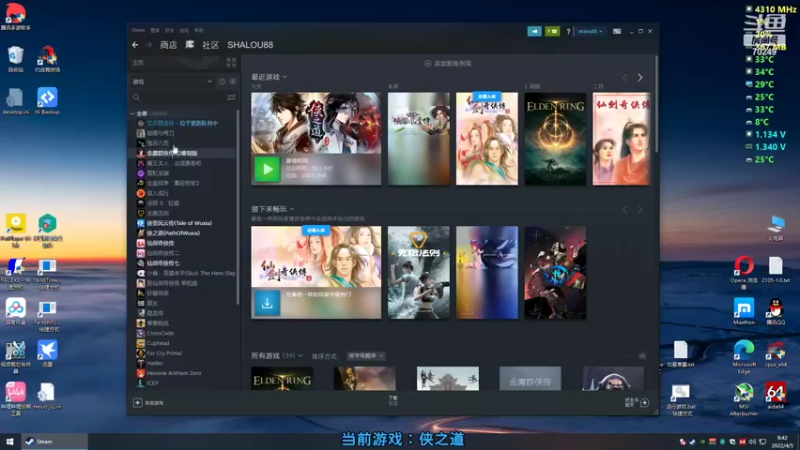Viewport: 800px width, 450px height.
Task: Toggle the ready-to-play filter icon
Action: [233, 82]
